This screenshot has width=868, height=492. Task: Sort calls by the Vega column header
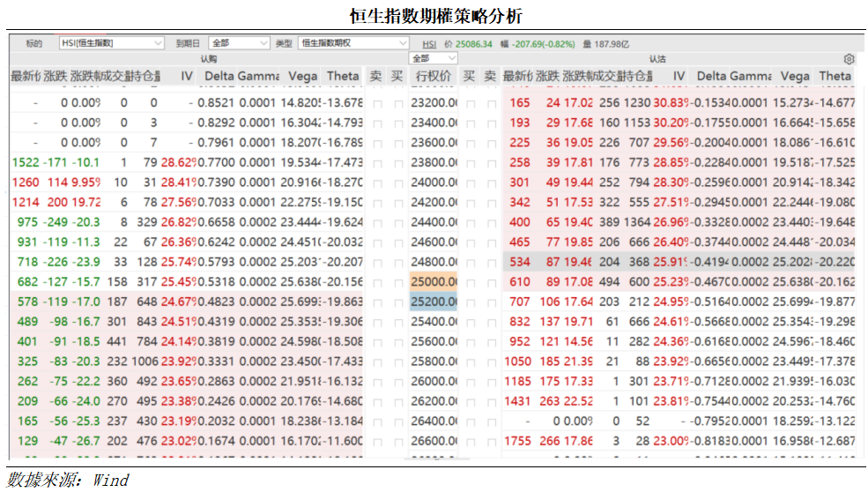[302, 76]
